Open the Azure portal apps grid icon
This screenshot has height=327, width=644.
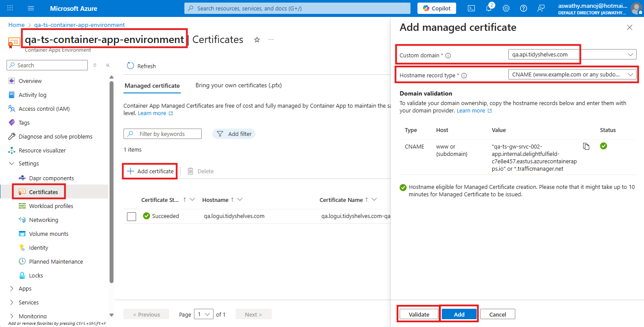click(x=10, y=8)
